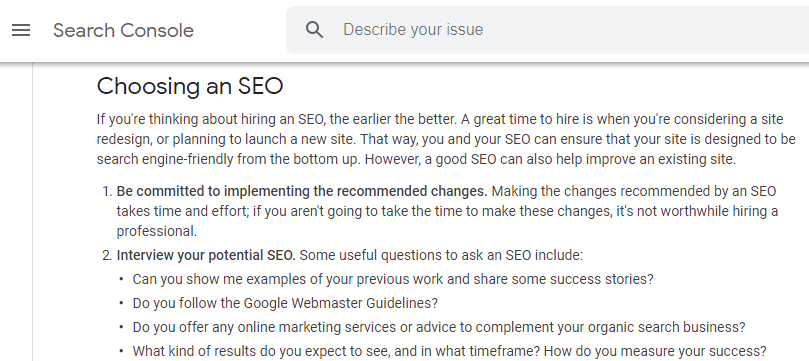
Task: Go to the Search Console home title
Action: click(123, 30)
